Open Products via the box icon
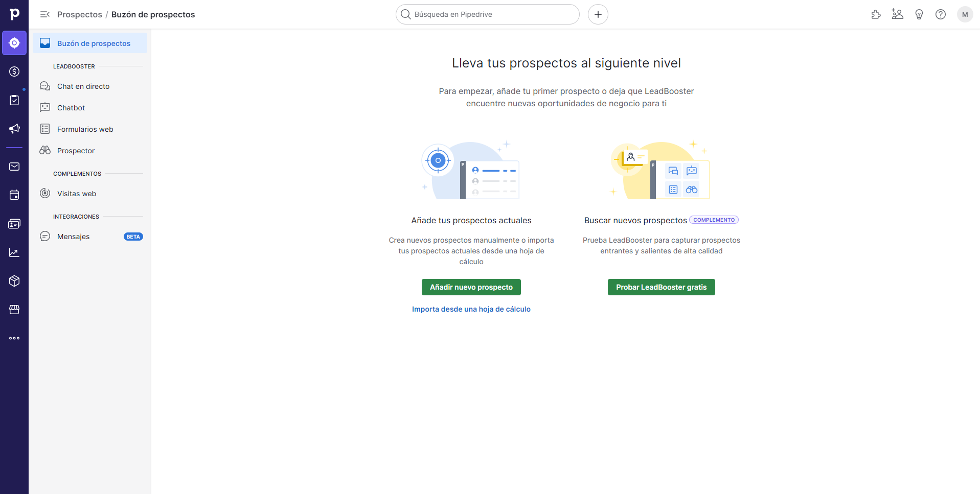 click(14, 281)
